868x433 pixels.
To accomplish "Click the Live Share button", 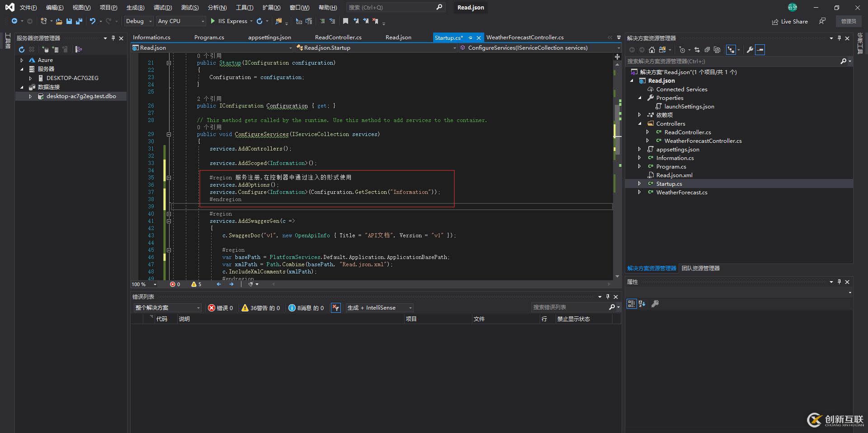I will pyautogui.click(x=790, y=21).
